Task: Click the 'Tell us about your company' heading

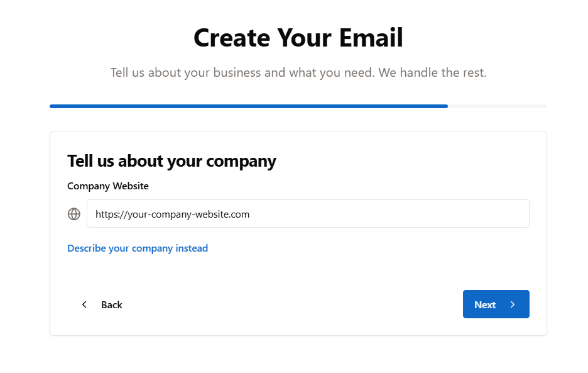Action: (x=171, y=161)
